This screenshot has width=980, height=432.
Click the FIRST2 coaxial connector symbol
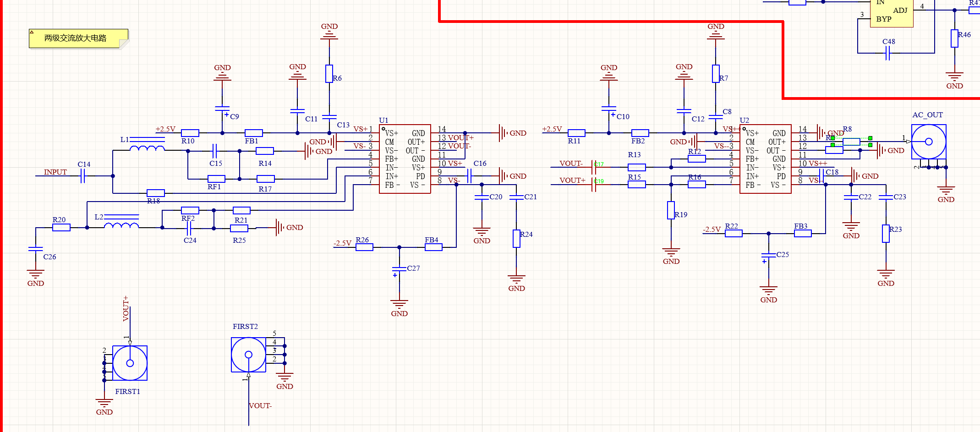pyautogui.click(x=248, y=355)
